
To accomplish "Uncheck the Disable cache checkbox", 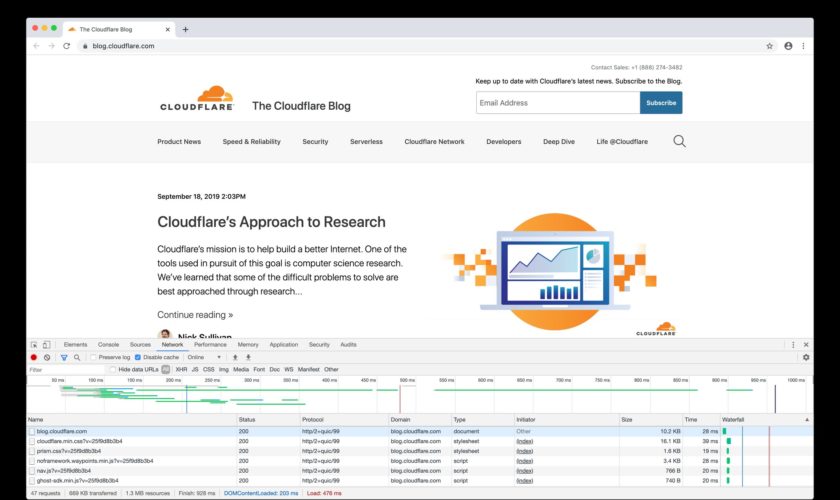I will (x=138, y=357).
